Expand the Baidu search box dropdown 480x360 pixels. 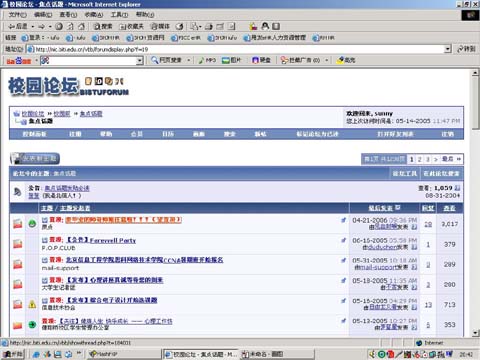click(x=140, y=61)
